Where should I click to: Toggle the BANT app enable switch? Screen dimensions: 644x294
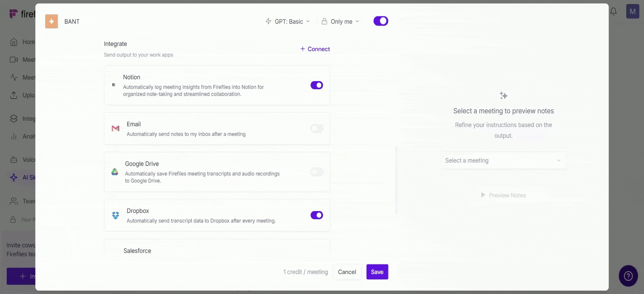pos(381,21)
